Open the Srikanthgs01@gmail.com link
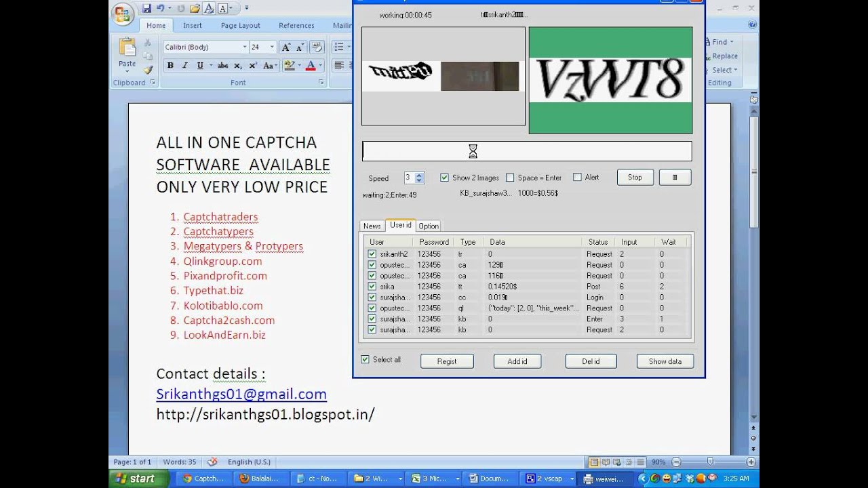The image size is (868, 488). point(241,394)
